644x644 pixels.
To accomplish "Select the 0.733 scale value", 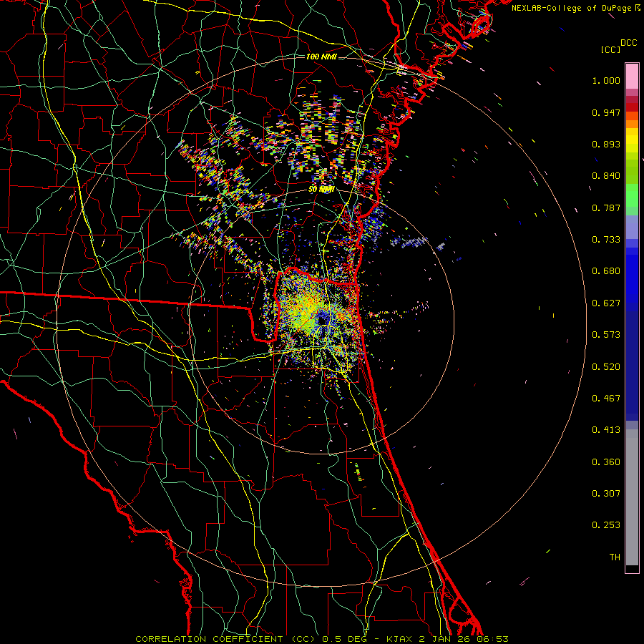I will 606,240.
